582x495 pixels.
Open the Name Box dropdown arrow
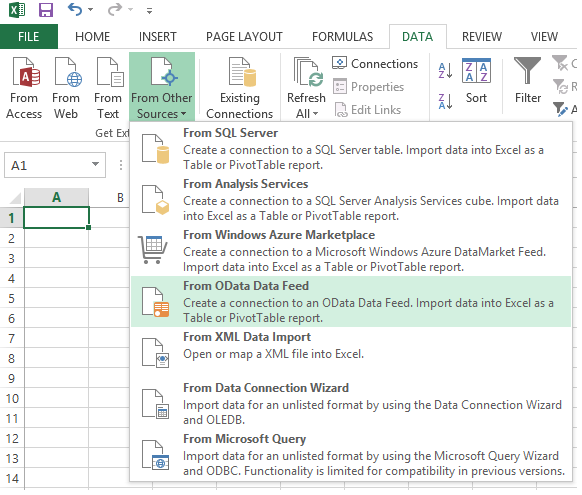pyautogui.click(x=96, y=164)
